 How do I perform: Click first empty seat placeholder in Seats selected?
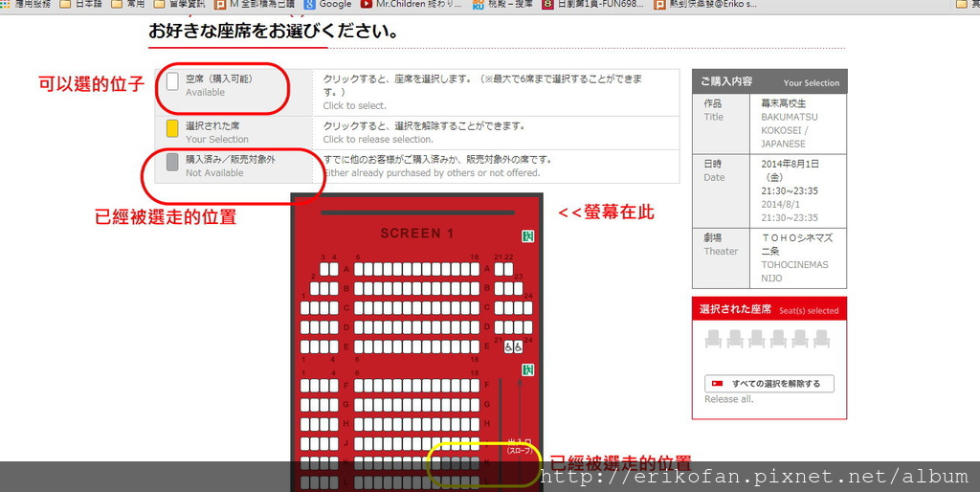pos(713,339)
